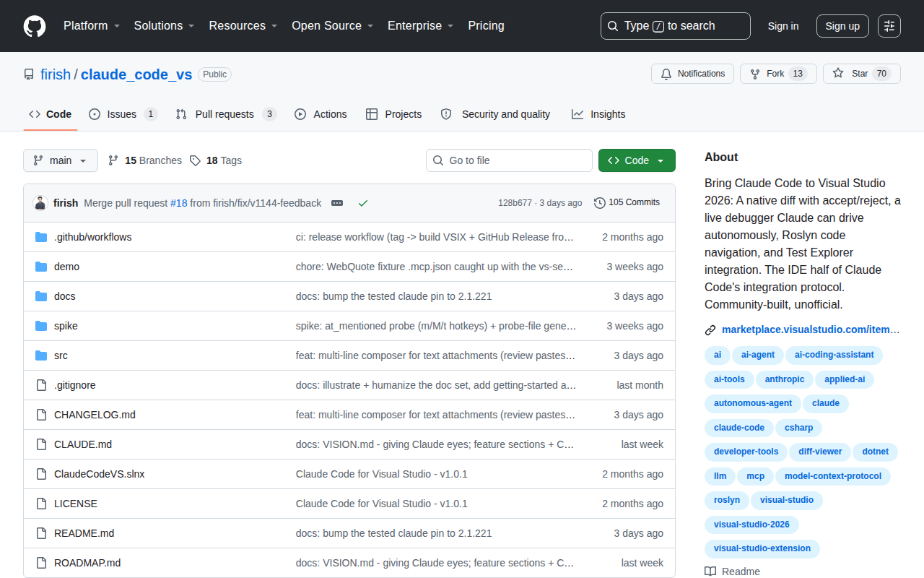Click the link icon beside marketplace URL

(x=710, y=330)
